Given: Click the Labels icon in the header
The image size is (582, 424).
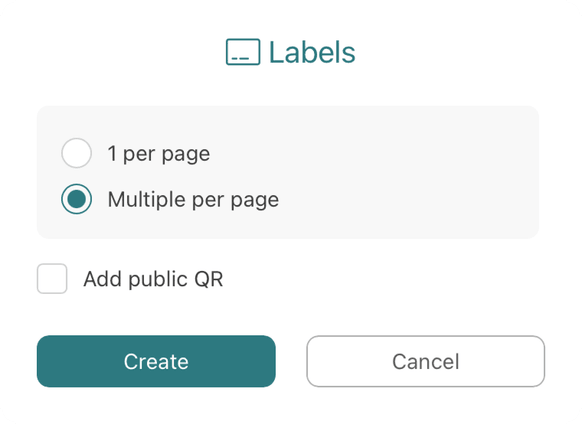Looking at the screenshot, I should point(243,52).
